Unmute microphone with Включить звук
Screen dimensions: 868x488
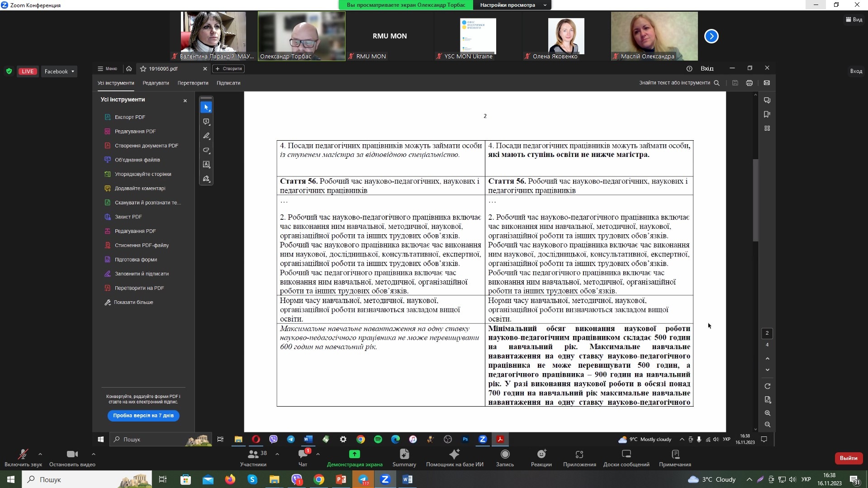click(x=23, y=455)
